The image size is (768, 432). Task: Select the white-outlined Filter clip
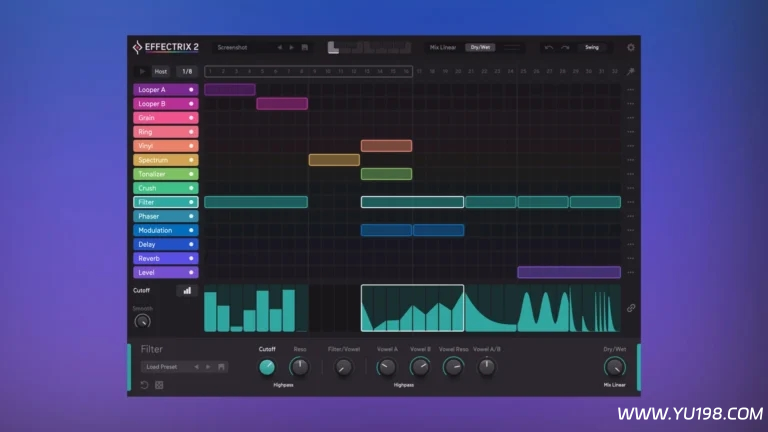pos(412,202)
